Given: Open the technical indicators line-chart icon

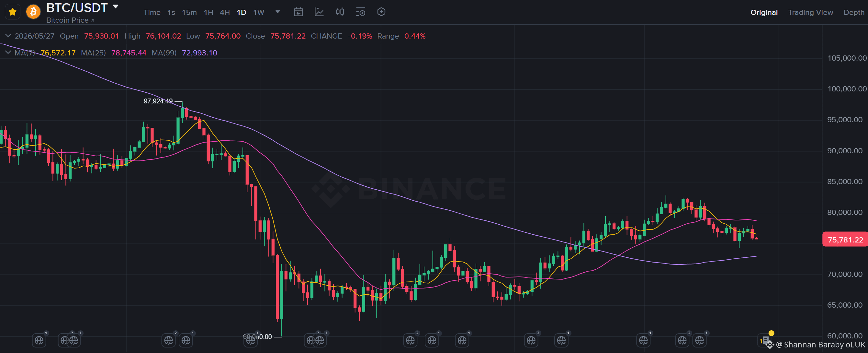Looking at the screenshot, I should (x=319, y=12).
